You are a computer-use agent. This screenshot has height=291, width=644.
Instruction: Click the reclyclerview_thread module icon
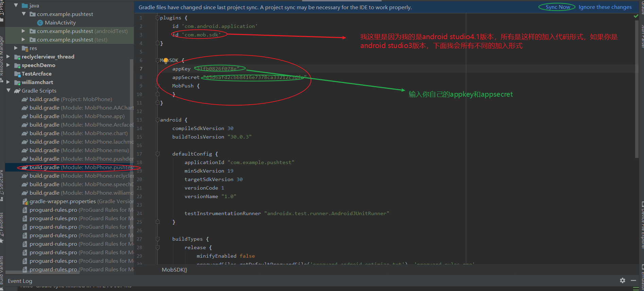pos(17,57)
